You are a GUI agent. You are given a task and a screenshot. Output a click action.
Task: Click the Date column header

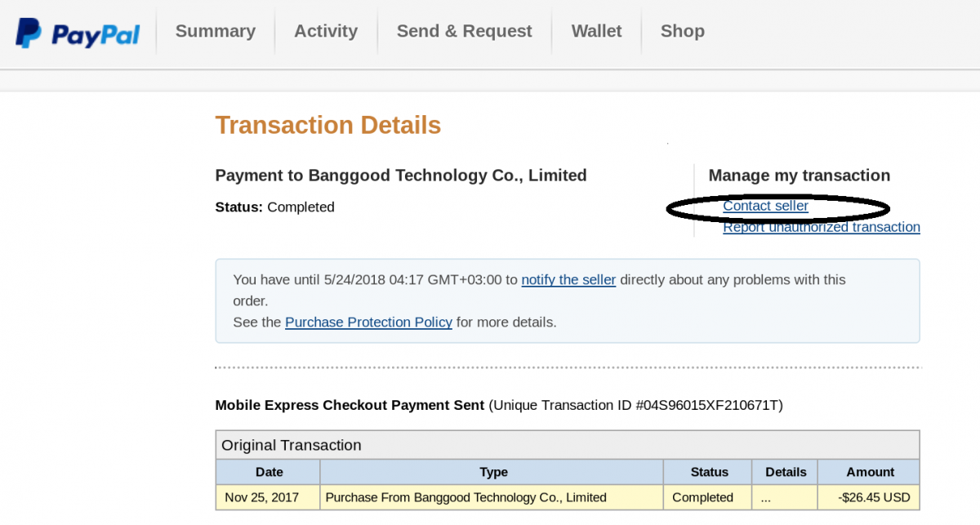(x=269, y=472)
